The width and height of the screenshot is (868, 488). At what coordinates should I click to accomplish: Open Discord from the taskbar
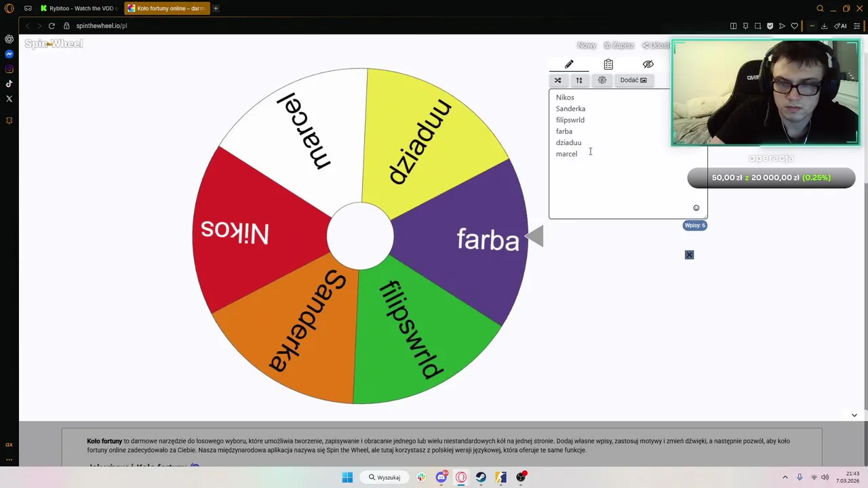(441, 477)
